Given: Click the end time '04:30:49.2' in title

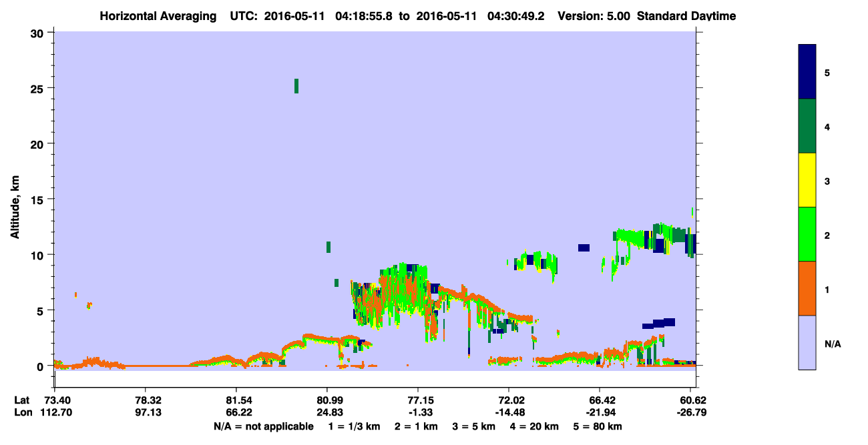Looking at the screenshot, I should point(517,16).
